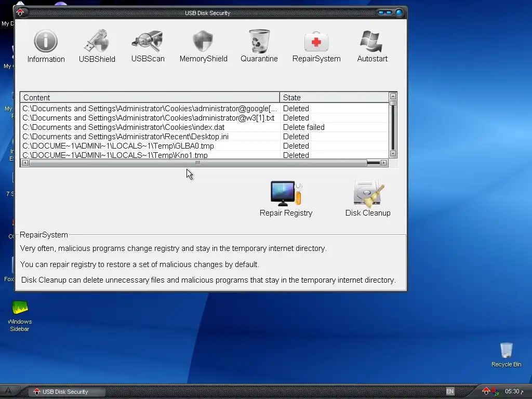The image size is (532, 399).
Task: Click the taskbar clock showing 05:30
Action: (x=514, y=392)
